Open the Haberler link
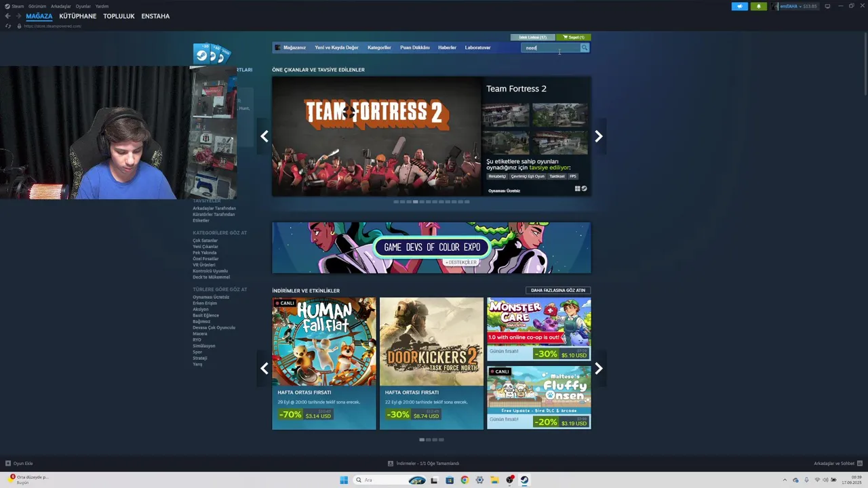Viewport: 868px width, 488px height. [x=447, y=47]
